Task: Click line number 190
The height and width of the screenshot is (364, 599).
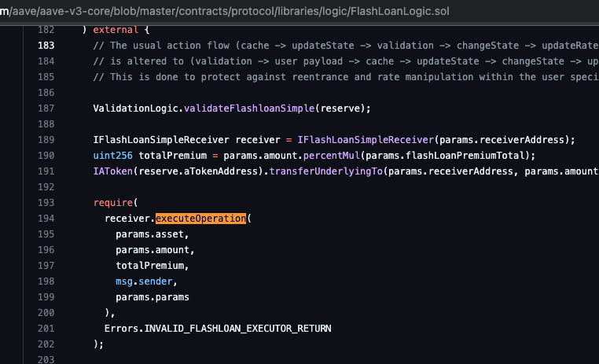Action: 46,155
